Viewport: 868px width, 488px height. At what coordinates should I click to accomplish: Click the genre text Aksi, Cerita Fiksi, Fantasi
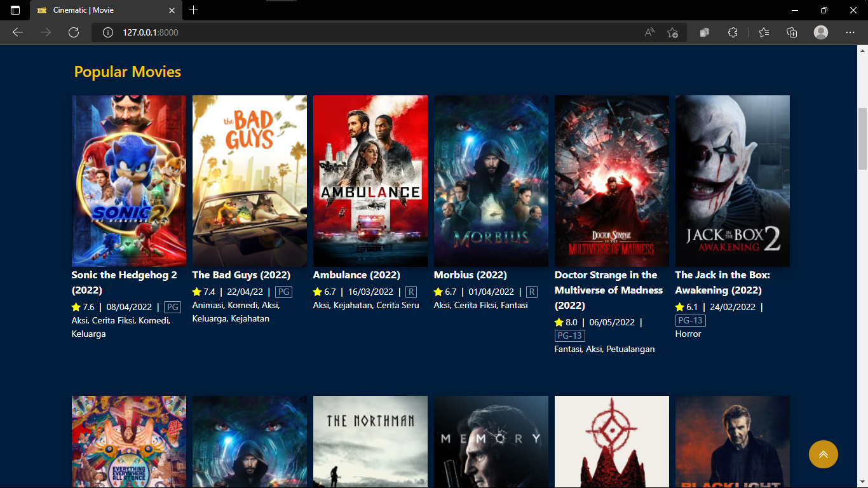point(481,306)
